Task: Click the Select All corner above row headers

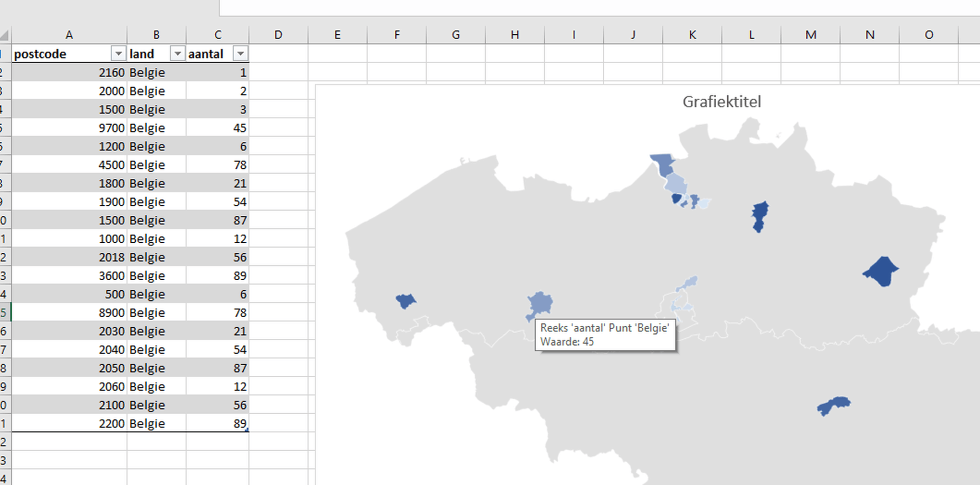Action: point(5,34)
